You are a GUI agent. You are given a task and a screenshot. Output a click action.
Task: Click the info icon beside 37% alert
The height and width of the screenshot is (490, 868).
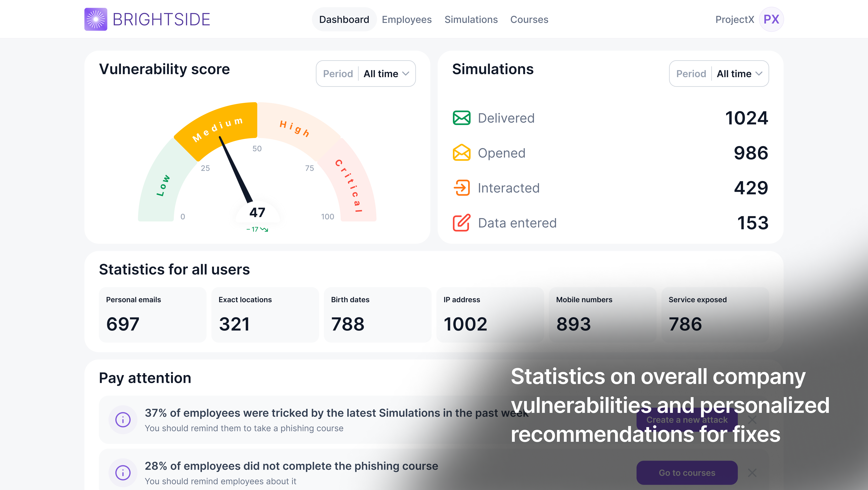[x=123, y=419]
